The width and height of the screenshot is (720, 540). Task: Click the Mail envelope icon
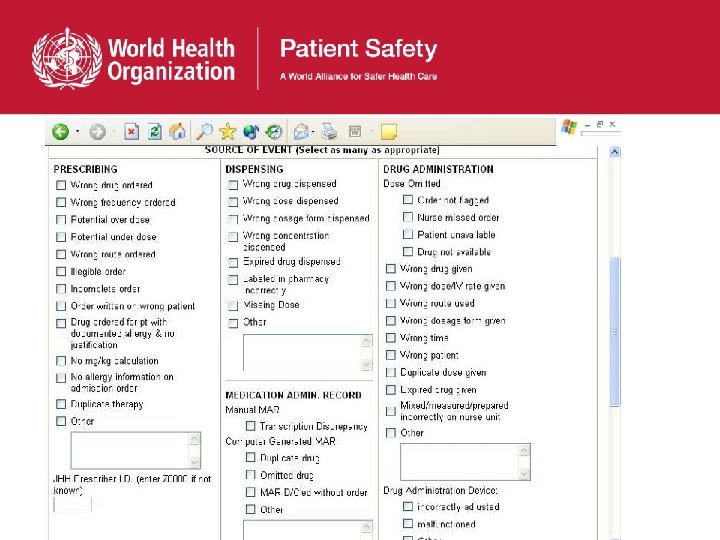tap(301, 132)
